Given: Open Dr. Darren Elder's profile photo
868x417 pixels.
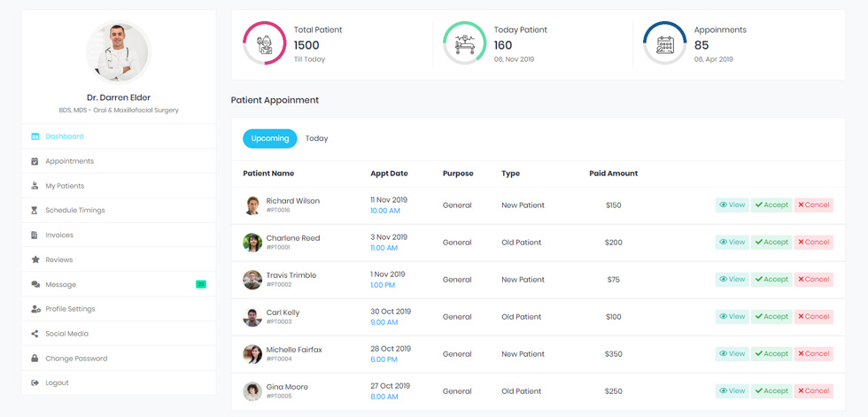Looking at the screenshot, I should (x=119, y=52).
